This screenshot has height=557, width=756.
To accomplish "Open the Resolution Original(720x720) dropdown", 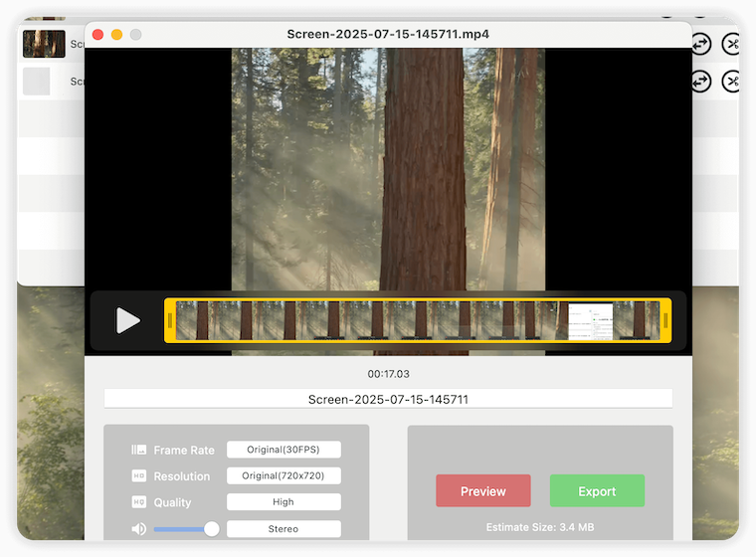I will tap(283, 475).
